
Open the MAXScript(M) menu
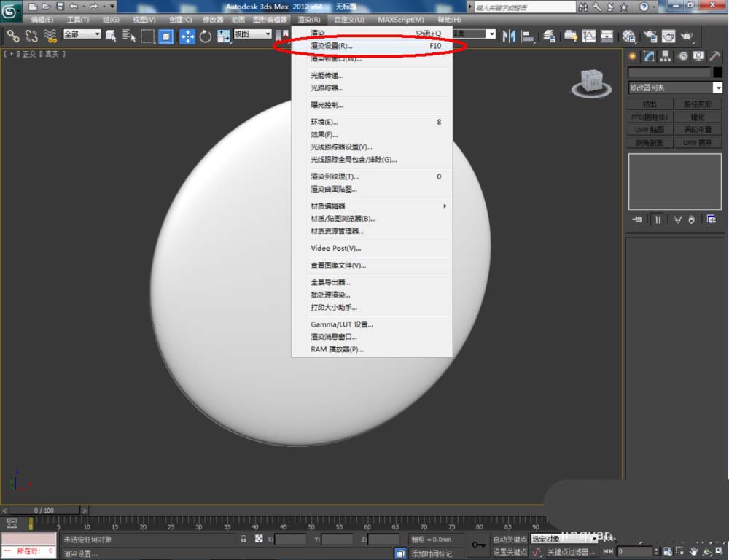point(400,20)
